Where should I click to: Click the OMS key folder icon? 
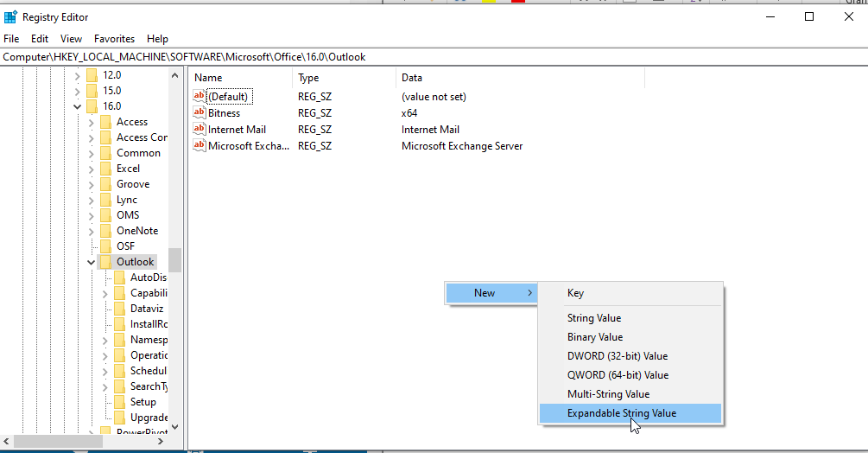(105, 215)
